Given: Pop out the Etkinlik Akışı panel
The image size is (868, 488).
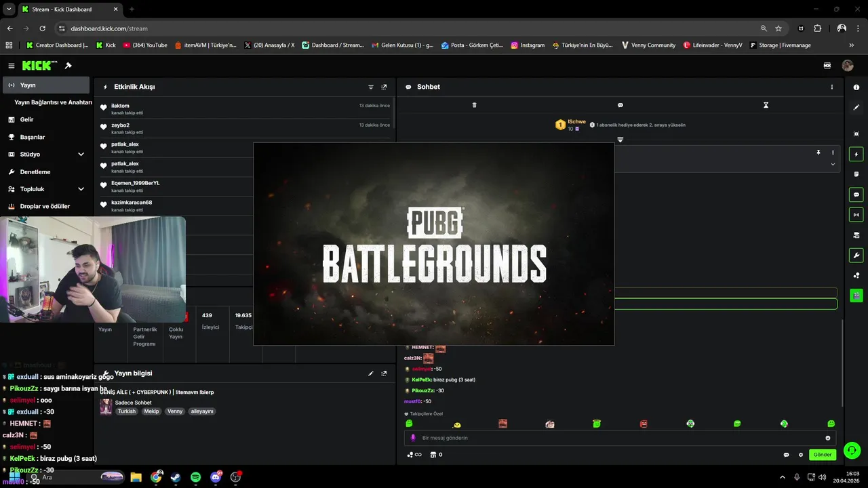Looking at the screenshot, I should tap(384, 87).
